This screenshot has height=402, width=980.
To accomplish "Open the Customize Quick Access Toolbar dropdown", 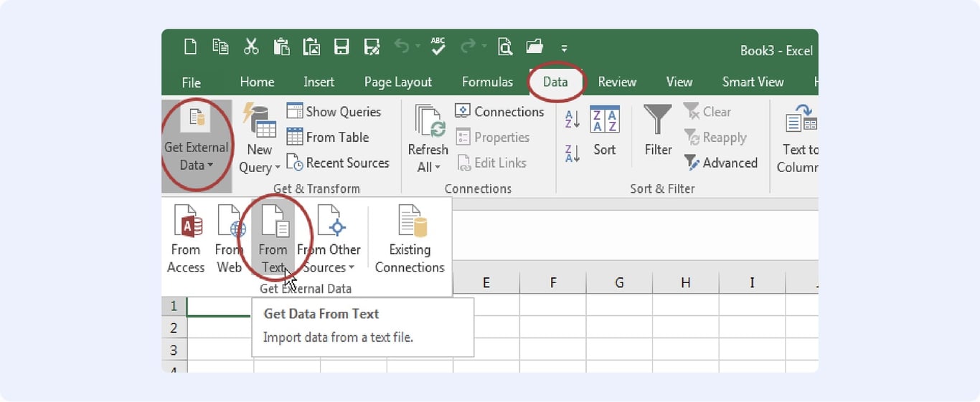I will [x=565, y=49].
